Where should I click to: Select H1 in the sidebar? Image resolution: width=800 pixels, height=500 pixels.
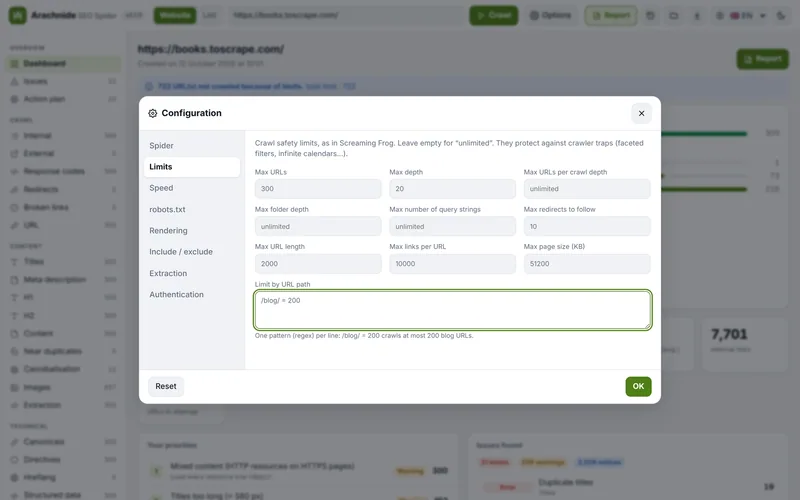tap(64, 297)
